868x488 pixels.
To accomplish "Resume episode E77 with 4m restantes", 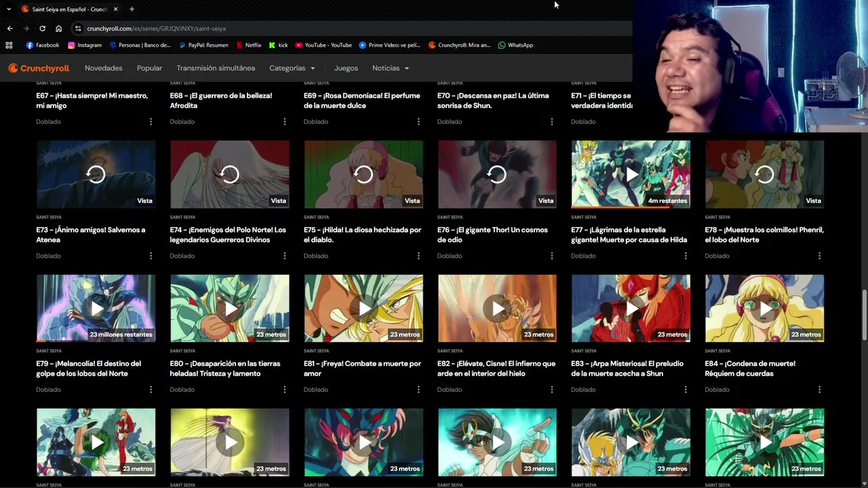I will point(631,174).
